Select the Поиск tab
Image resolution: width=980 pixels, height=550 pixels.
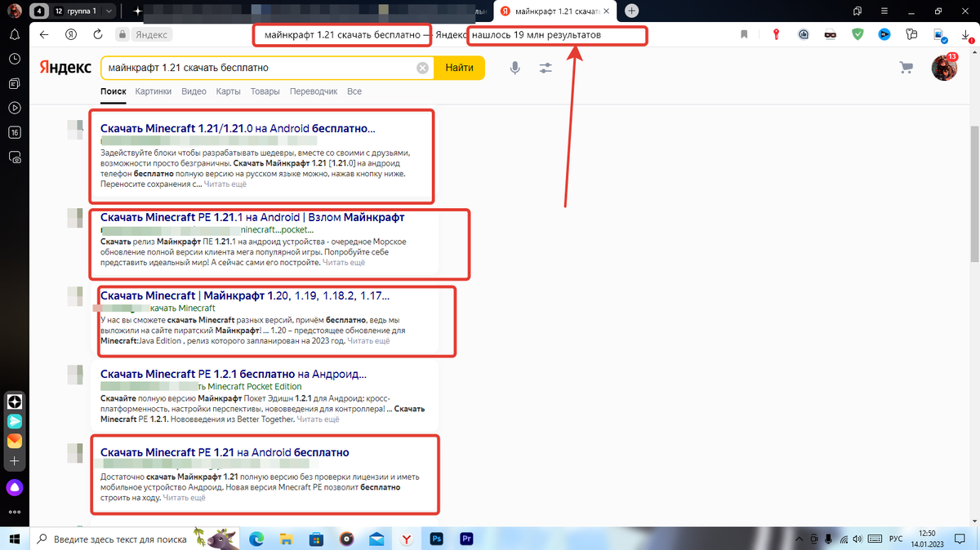[113, 91]
